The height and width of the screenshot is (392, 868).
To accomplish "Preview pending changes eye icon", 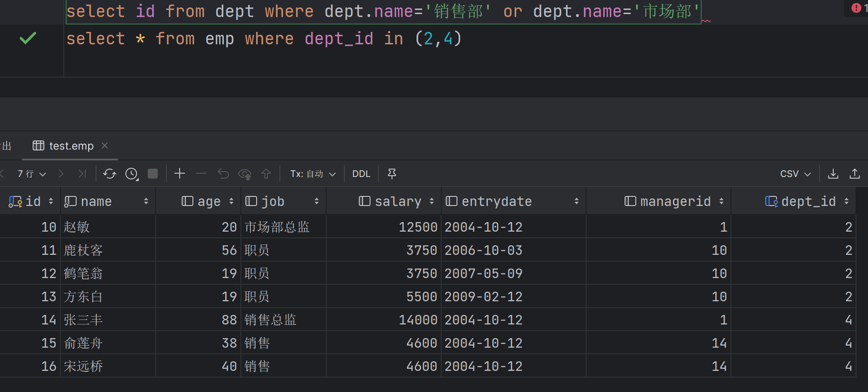I will (x=245, y=174).
